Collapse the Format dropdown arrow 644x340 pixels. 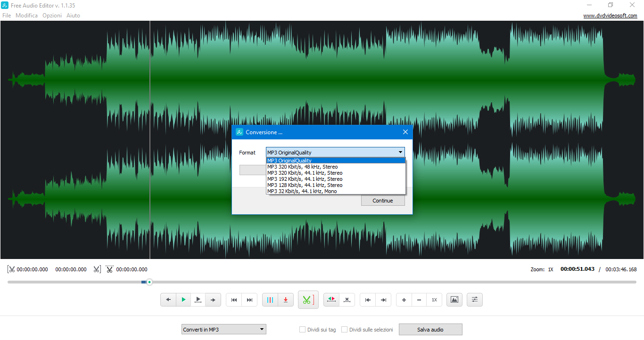400,152
